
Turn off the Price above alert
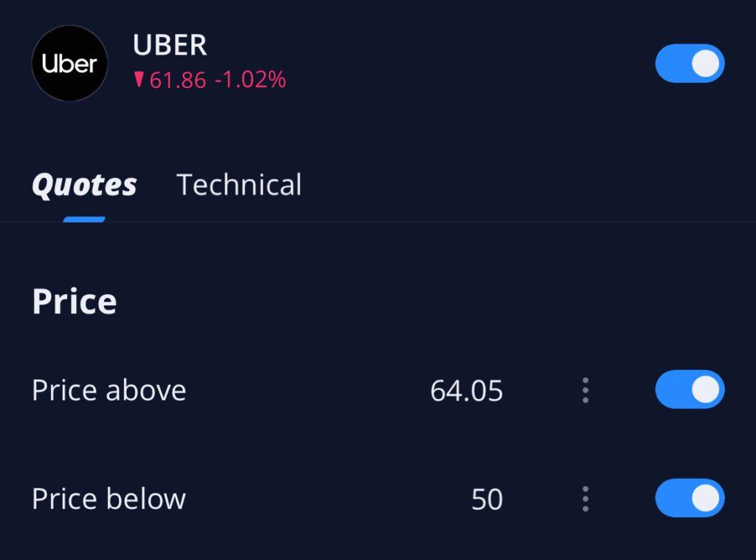tap(690, 389)
